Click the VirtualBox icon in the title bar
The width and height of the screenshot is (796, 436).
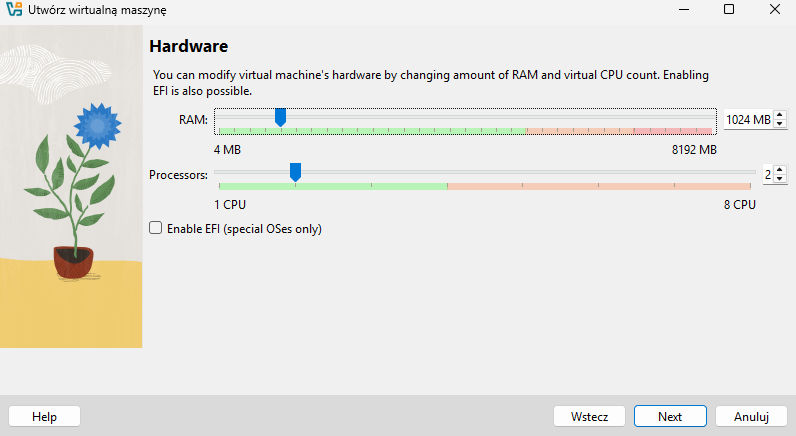(14, 10)
